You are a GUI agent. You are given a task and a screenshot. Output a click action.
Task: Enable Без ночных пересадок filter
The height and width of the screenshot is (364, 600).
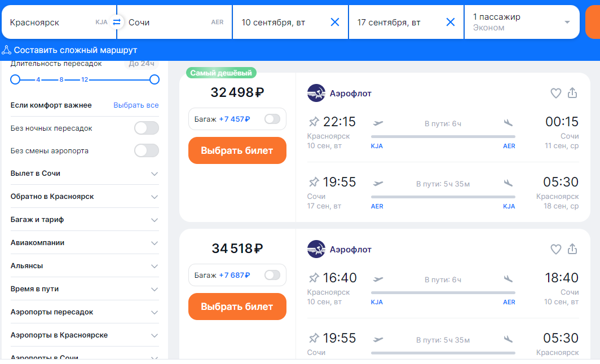[146, 128]
